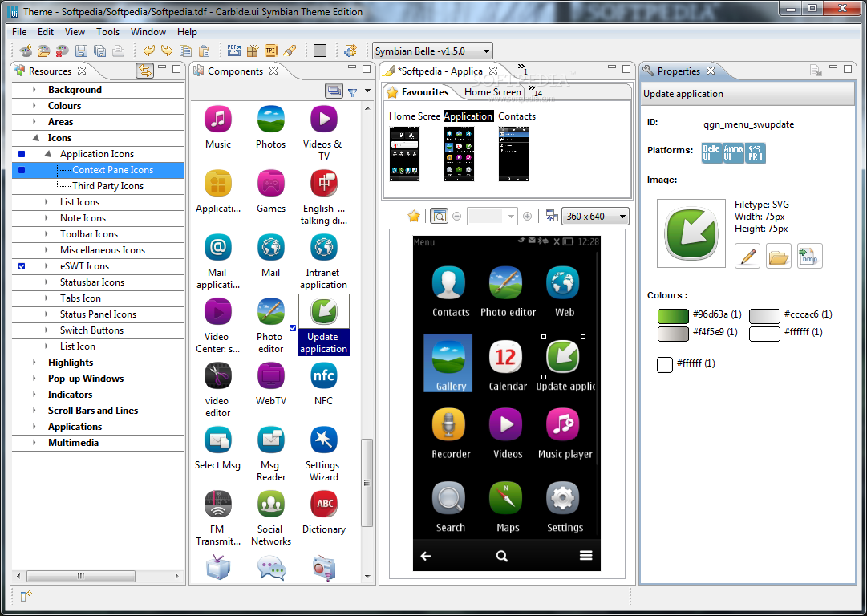The height and width of the screenshot is (616, 867).
Task: Click the Recorder icon in phone preview
Action: point(449,424)
